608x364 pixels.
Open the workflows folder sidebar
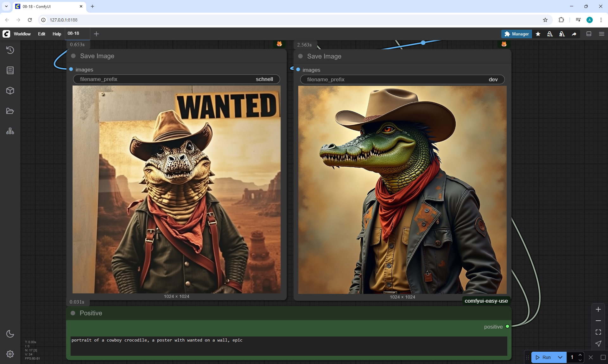coord(10,111)
